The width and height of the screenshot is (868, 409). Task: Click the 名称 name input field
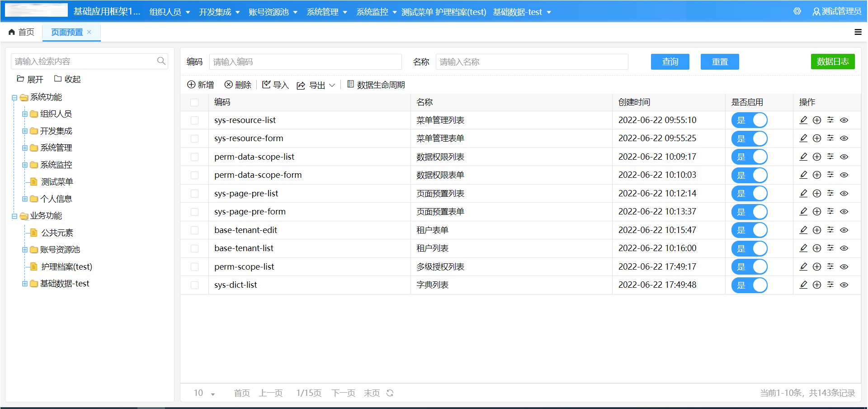531,62
